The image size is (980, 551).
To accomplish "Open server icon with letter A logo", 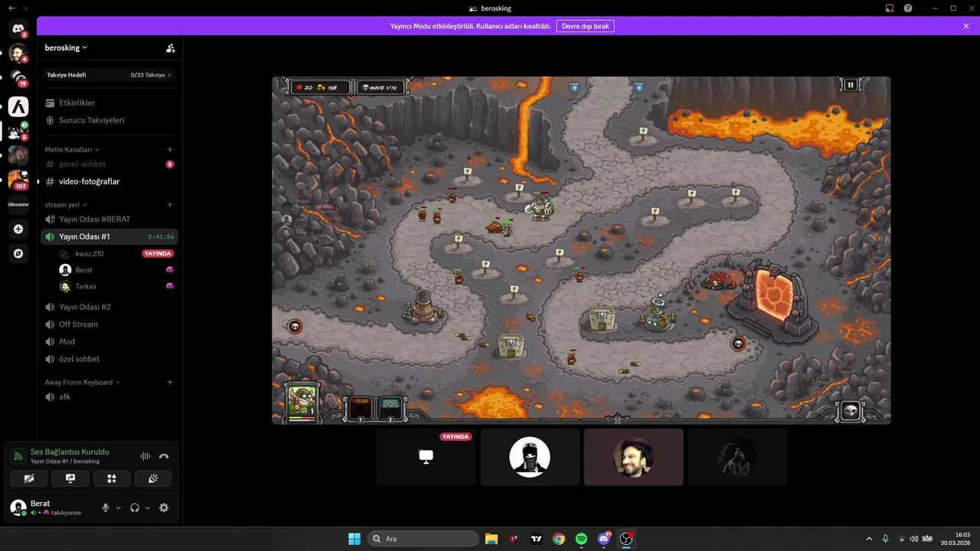I will (18, 106).
